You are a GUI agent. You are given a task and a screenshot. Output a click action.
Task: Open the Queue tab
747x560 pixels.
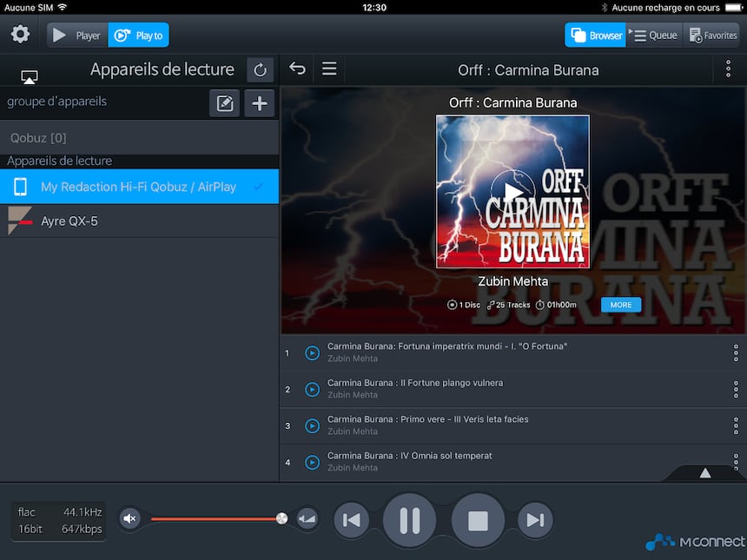pyautogui.click(x=654, y=36)
